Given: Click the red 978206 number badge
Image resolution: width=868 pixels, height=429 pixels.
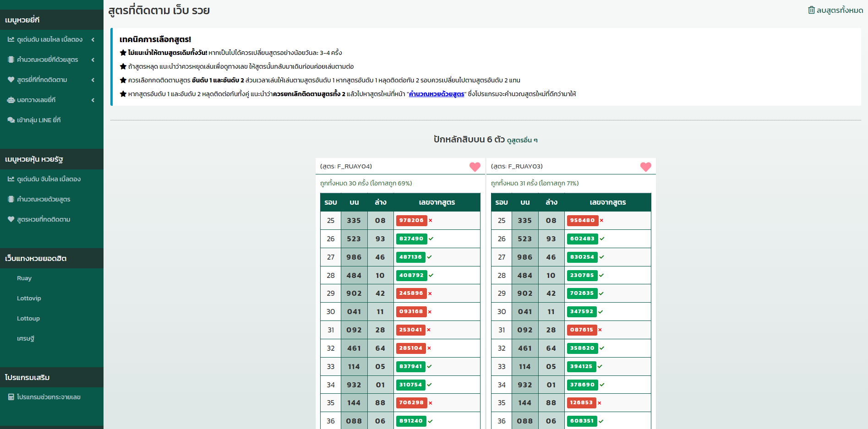Looking at the screenshot, I should pyautogui.click(x=411, y=221).
